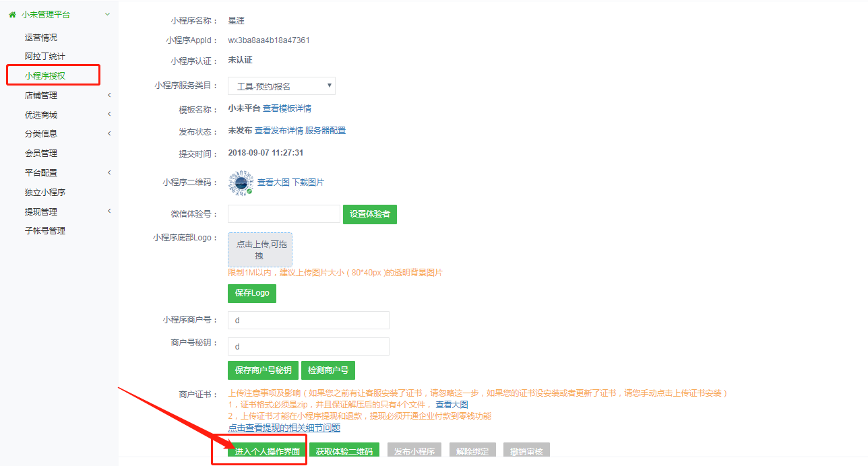
Task: Click the 服务器配置 link
Action: click(x=325, y=131)
